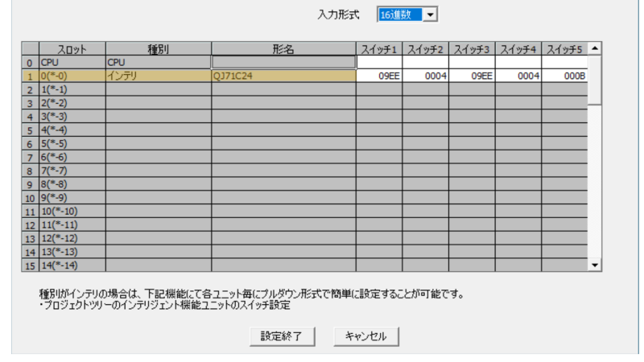Image resolution: width=644 pixels, height=362 pixels.
Task: Click the 形名 column header
Action: click(x=283, y=48)
